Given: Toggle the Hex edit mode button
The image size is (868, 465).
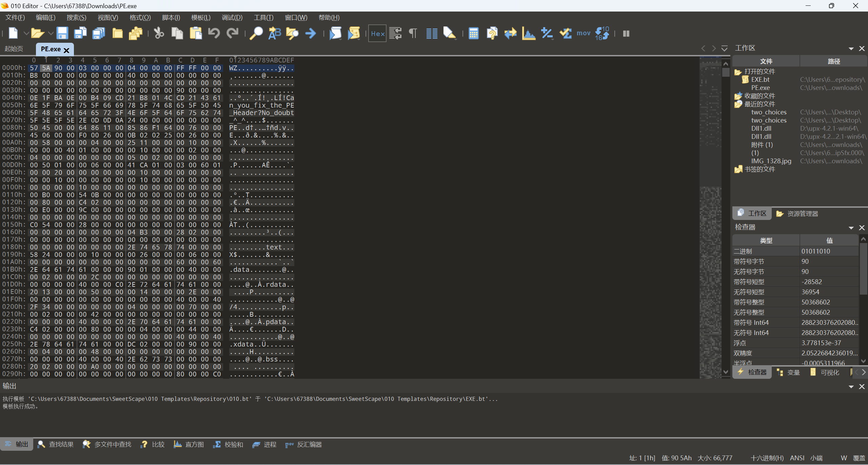Looking at the screenshot, I should 377,33.
